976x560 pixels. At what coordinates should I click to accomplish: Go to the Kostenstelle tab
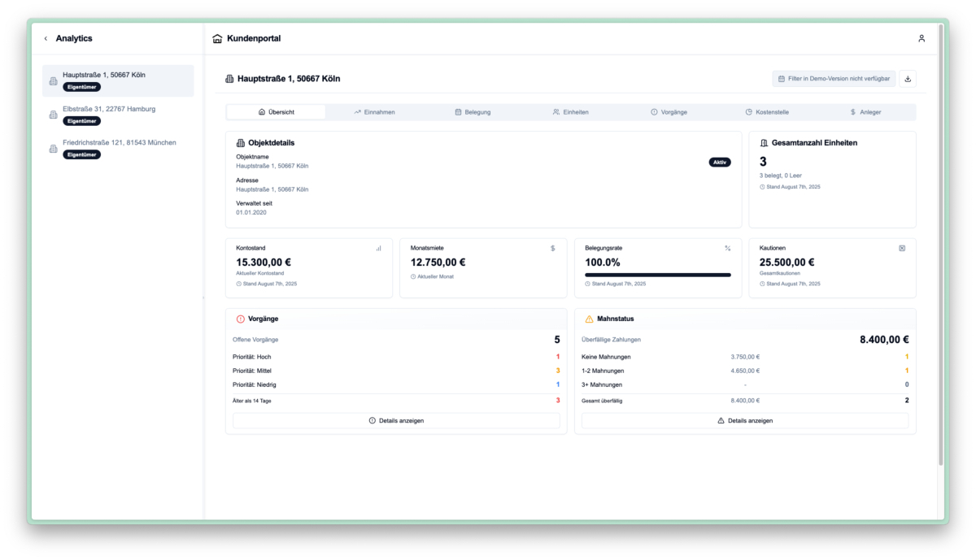pos(767,112)
